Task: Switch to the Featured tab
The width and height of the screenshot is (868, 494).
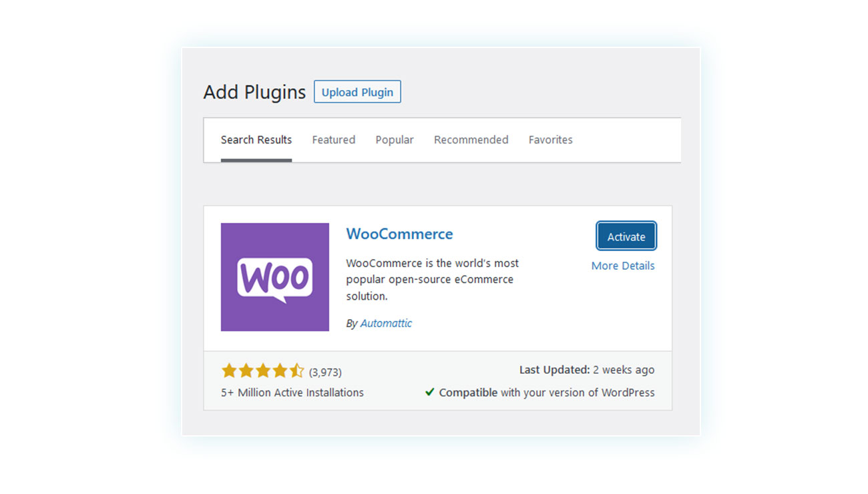Action: point(334,140)
